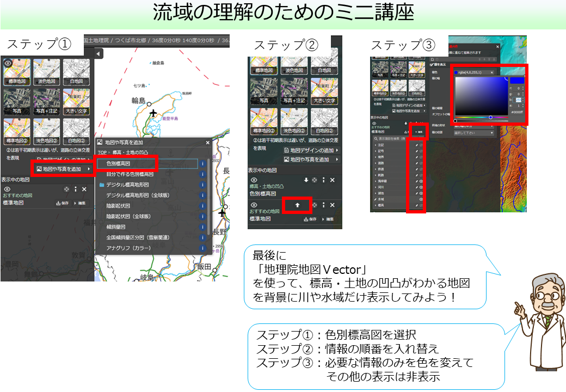
Task: Expand 記号 tree row in Step ③
Action: coord(376,151)
